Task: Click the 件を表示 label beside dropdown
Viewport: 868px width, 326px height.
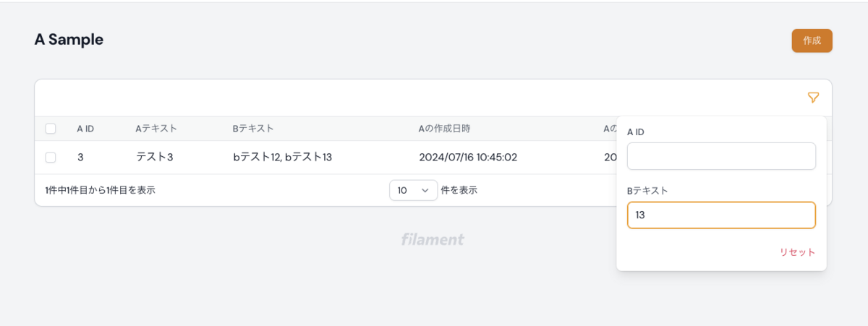Action: pyautogui.click(x=459, y=191)
